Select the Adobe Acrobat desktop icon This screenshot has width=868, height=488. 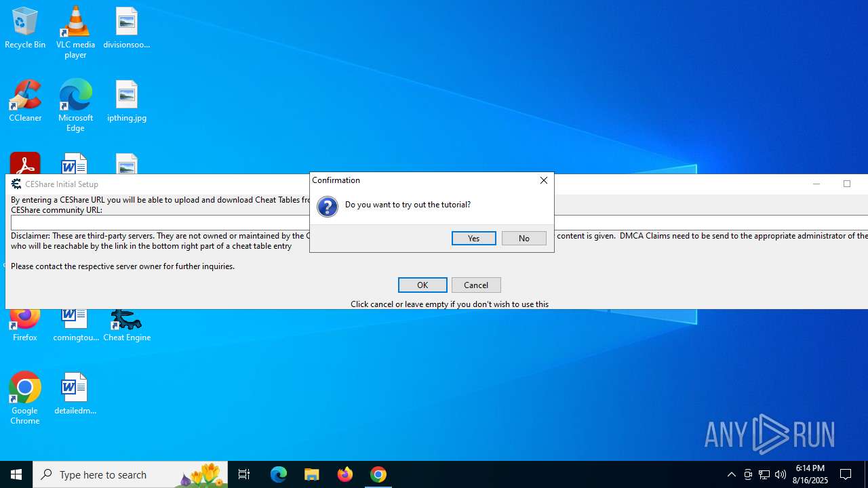point(25,163)
